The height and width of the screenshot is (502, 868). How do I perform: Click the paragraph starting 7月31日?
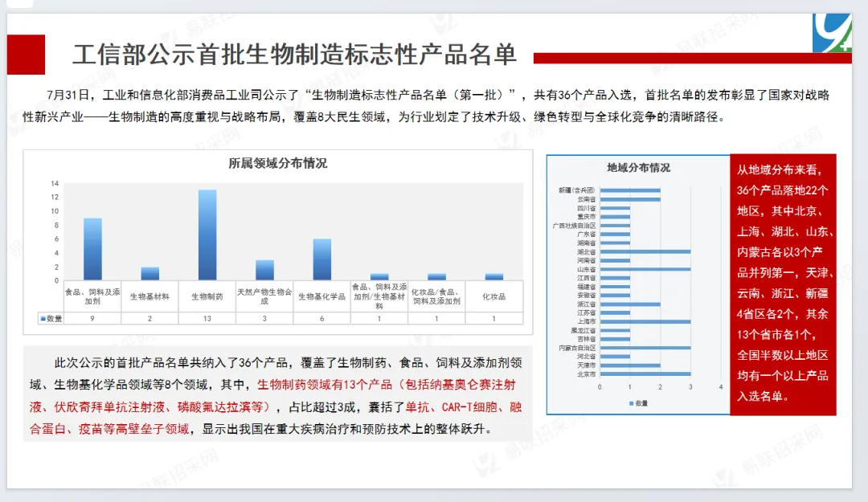426,106
